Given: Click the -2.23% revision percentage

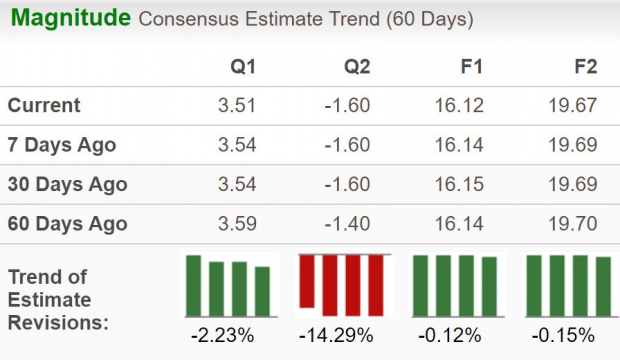Looking at the screenshot, I should [x=223, y=336].
